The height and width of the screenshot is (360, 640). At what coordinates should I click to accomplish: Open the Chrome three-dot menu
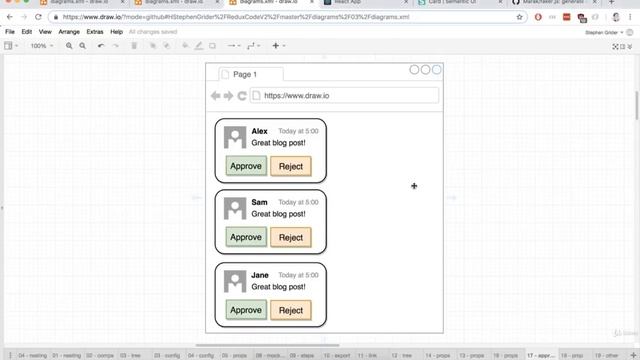(630, 17)
